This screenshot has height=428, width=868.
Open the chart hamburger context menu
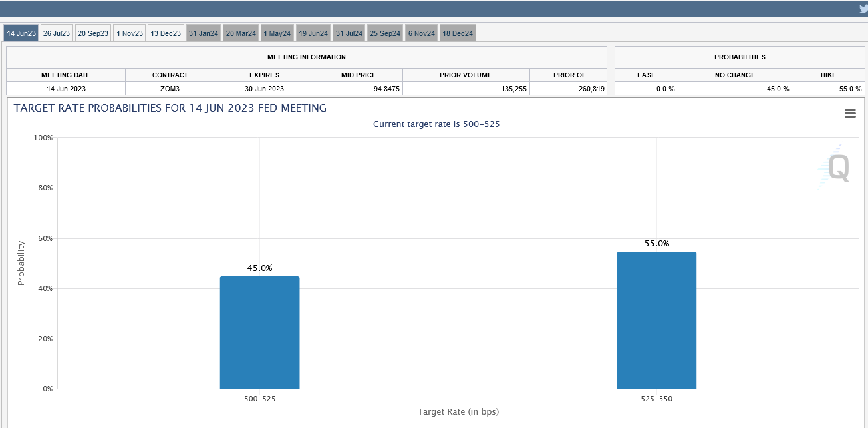point(849,114)
